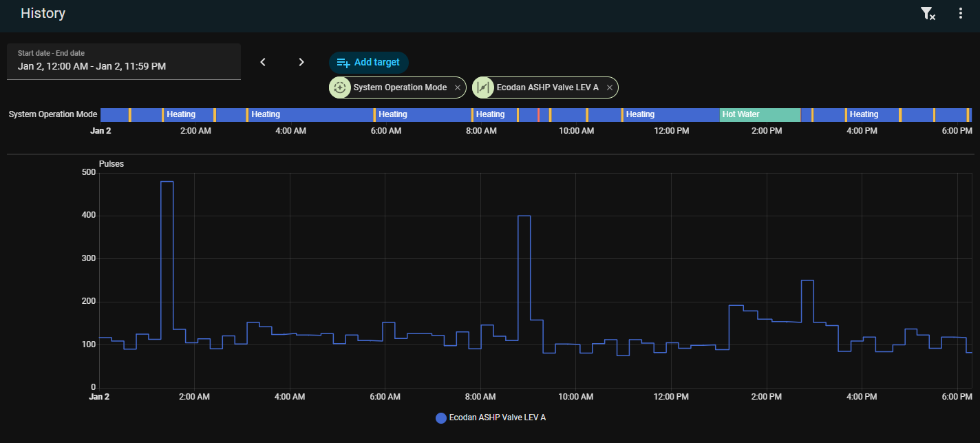Open the three-dot overflow menu
The width and height of the screenshot is (980, 443).
point(961,14)
